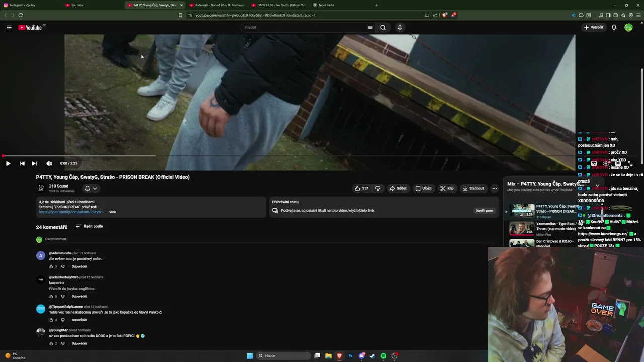Download the video via Stáhnout
644x362 pixels.
(x=473, y=188)
